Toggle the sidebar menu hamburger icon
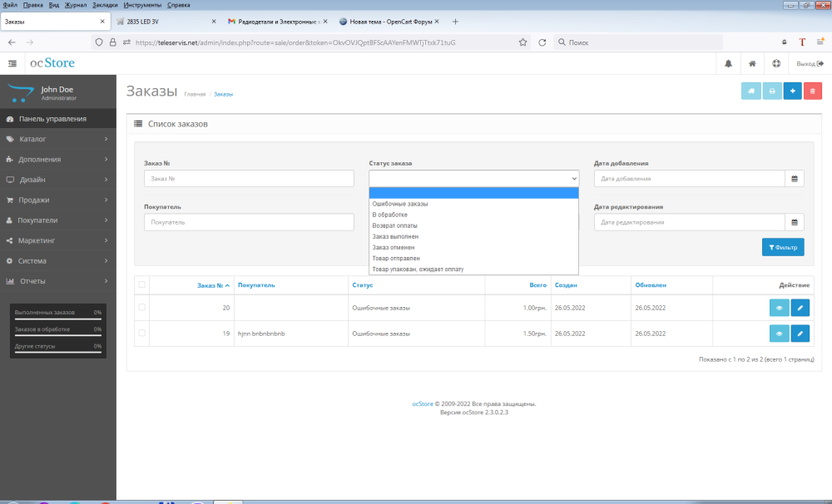The height and width of the screenshot is (504, 832). click(x=12, y=64)
